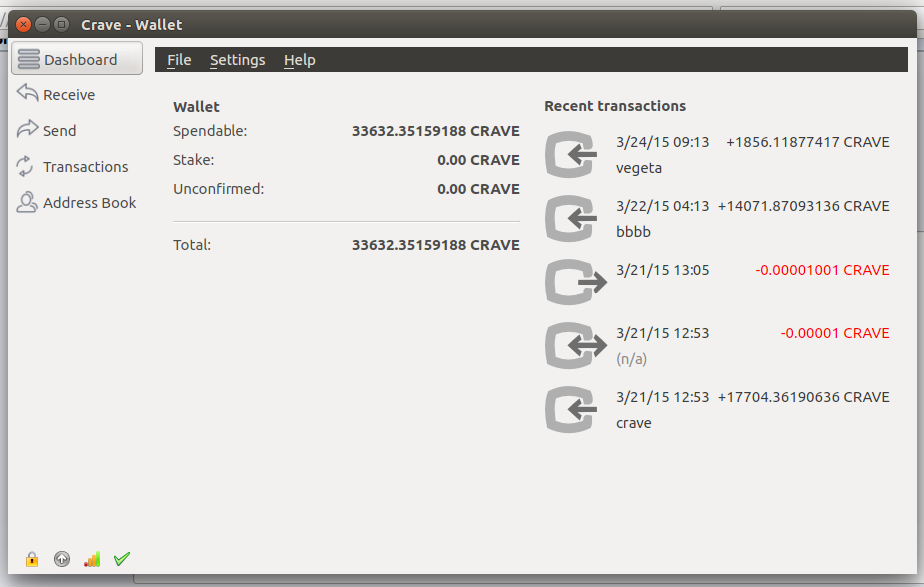Click the 3/21/15 13:05 transaction date

coord(663,270)
